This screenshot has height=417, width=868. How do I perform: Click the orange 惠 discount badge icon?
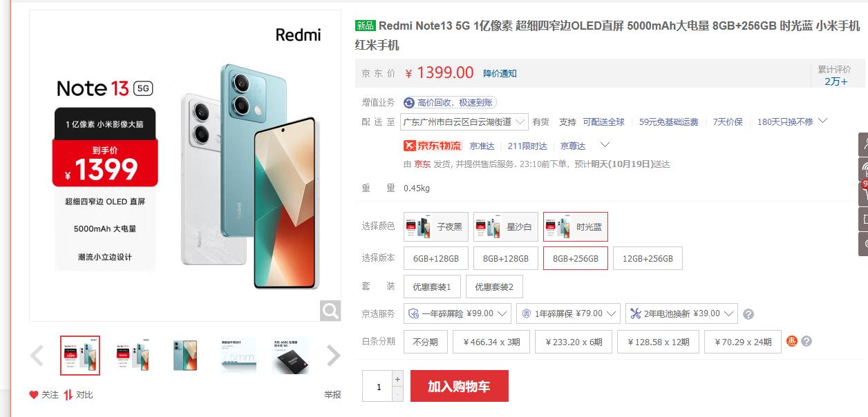coord(792,341)
